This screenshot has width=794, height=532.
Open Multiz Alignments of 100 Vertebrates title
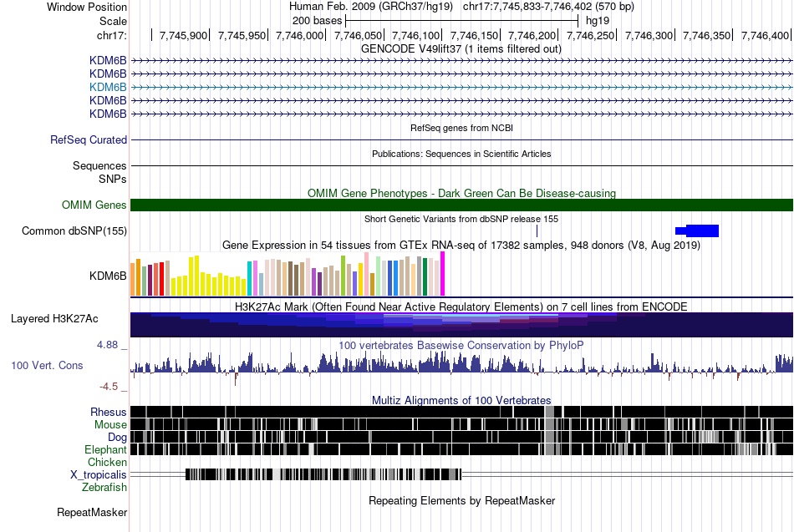[461, 400]
